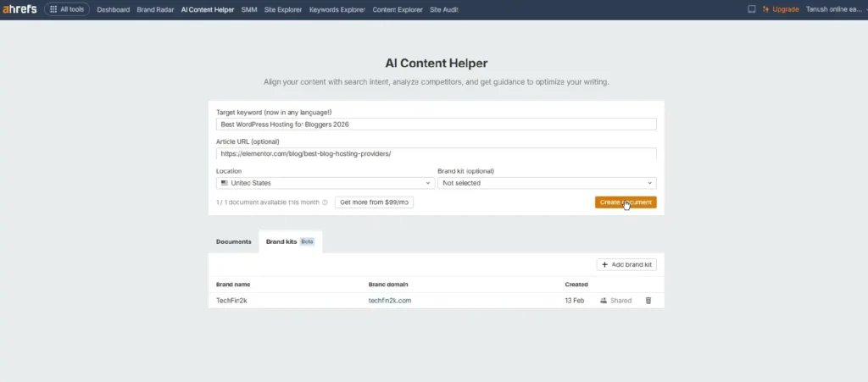Go to Dashboard
Image resolution: width=868 pixels, height=382 pixels.
coord(113,9)
